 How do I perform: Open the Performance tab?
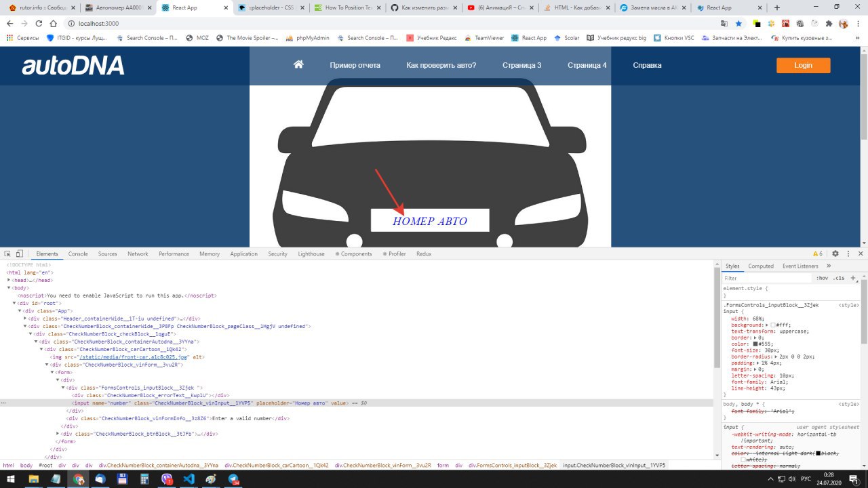click(174, 253)
